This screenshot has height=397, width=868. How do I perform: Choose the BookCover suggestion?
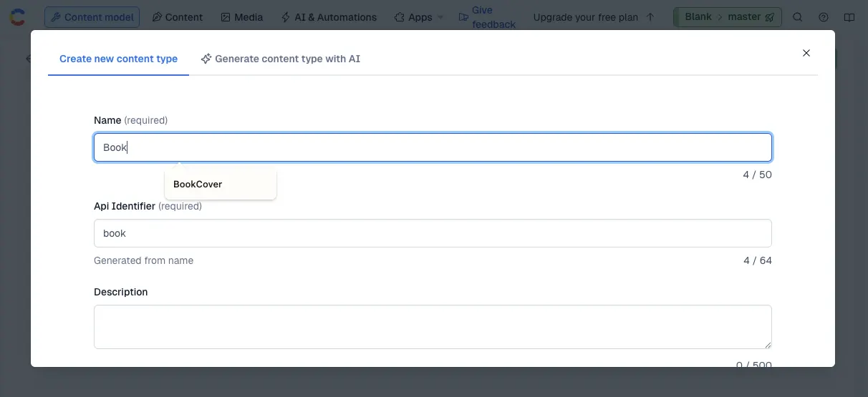point(220,184)
